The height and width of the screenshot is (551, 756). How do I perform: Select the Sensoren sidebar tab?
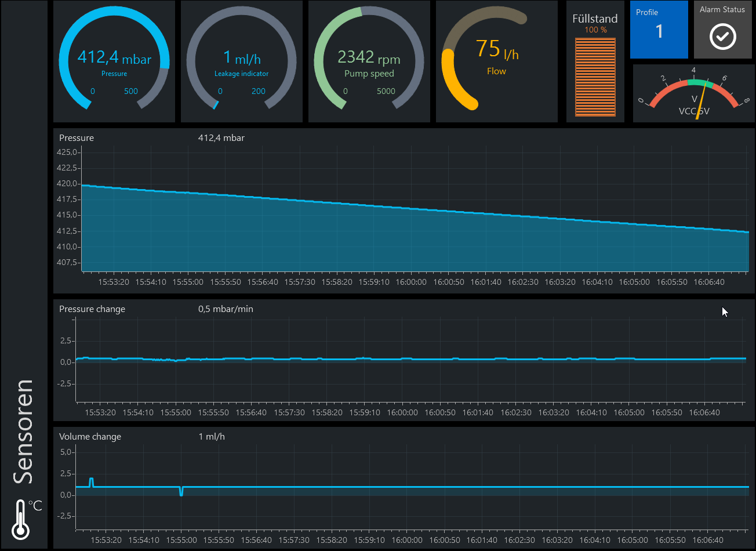[24, 432]
